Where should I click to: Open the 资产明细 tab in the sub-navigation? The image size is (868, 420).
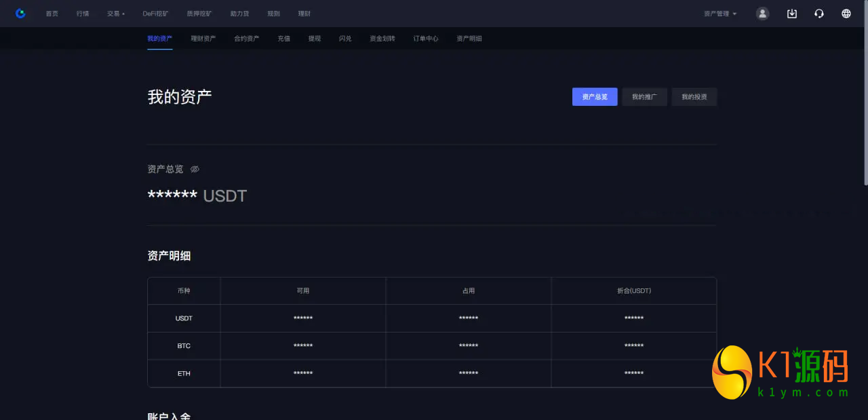pos(469,39)
